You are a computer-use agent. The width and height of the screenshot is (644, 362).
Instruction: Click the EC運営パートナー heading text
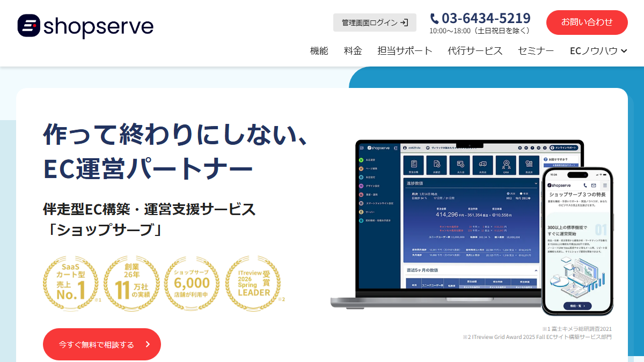148,167
